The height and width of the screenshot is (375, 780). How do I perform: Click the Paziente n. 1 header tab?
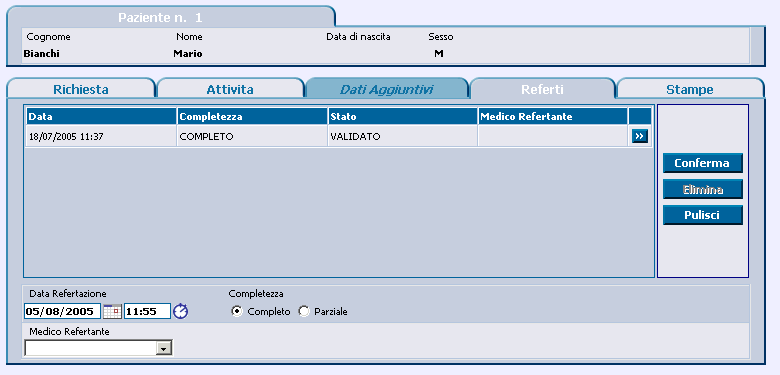coord(171,18)
